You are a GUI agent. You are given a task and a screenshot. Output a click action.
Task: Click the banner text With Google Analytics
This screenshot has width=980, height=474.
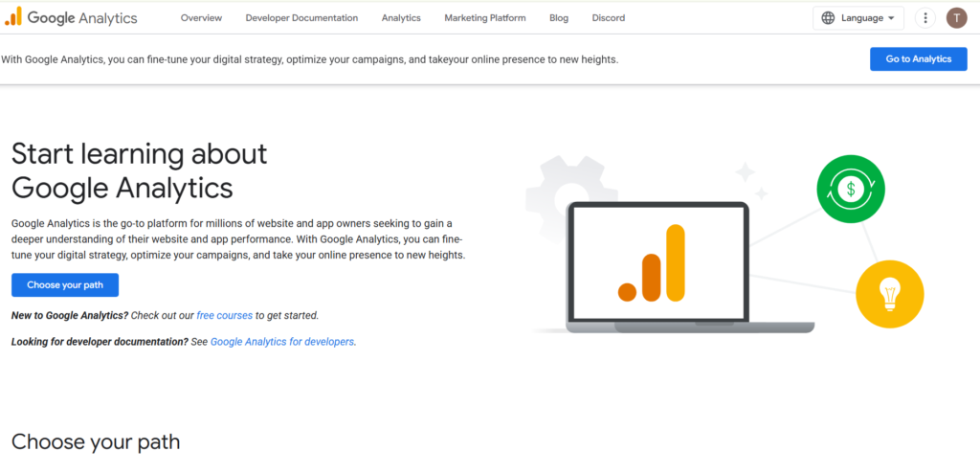pyautogui.click(x=309, y=60)
